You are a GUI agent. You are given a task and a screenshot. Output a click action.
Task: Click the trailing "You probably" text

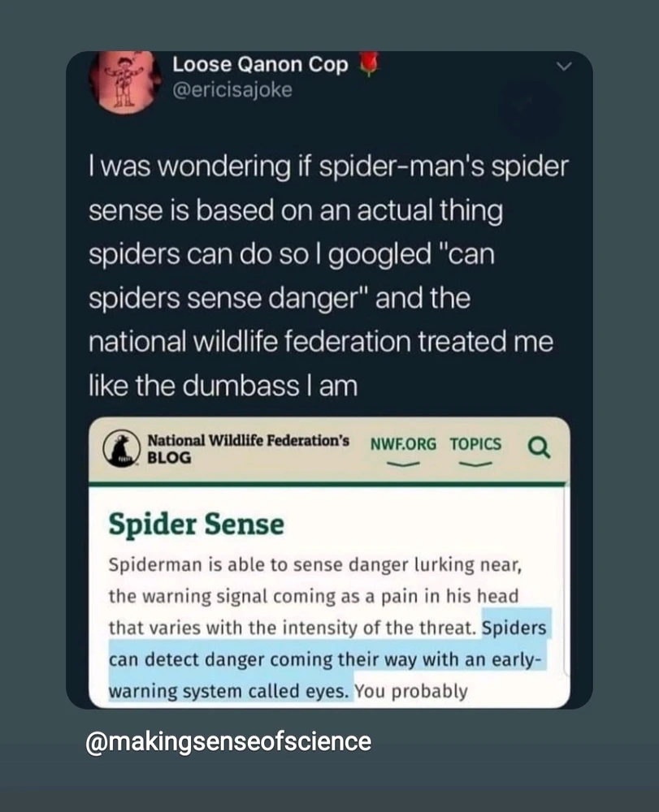(x=412, y=692)
